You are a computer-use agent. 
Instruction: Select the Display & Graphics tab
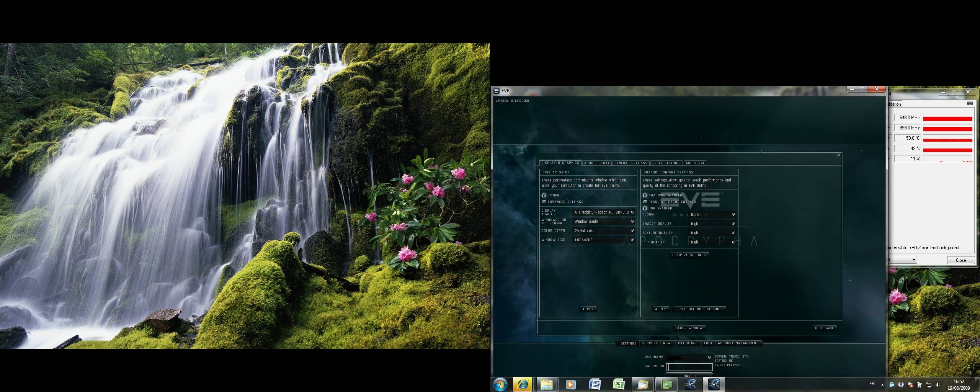coord(560,163)
